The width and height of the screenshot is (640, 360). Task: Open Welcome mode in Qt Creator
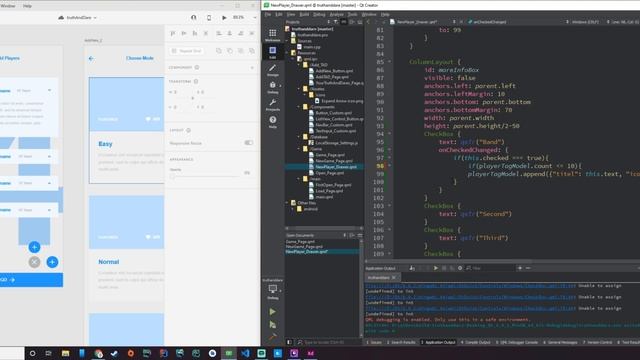coord(272,35)
